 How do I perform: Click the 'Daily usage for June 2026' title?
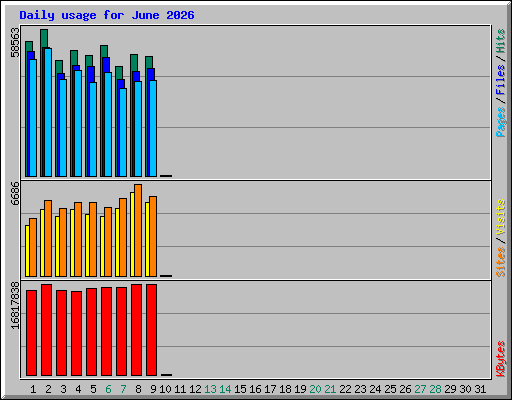tap(107, 16)
